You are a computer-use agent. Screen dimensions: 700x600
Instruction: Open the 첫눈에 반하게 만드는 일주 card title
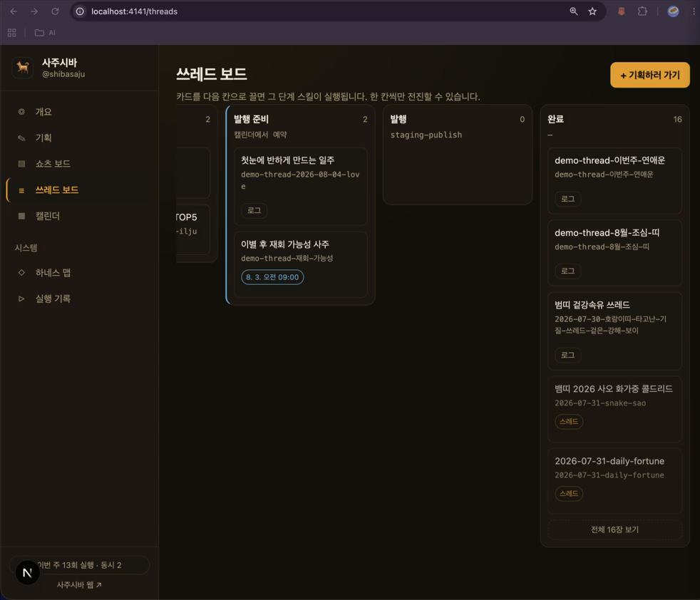pos(287,160)
